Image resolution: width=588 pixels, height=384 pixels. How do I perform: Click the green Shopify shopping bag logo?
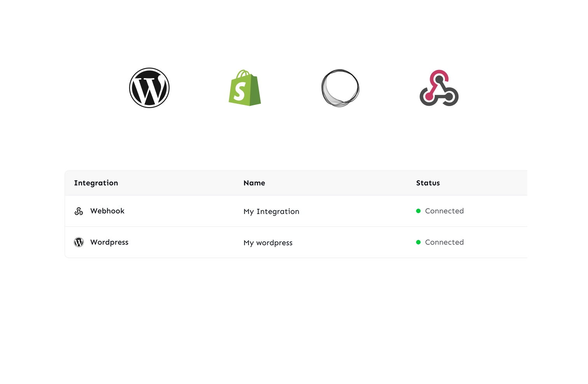[x=244, y=88]
